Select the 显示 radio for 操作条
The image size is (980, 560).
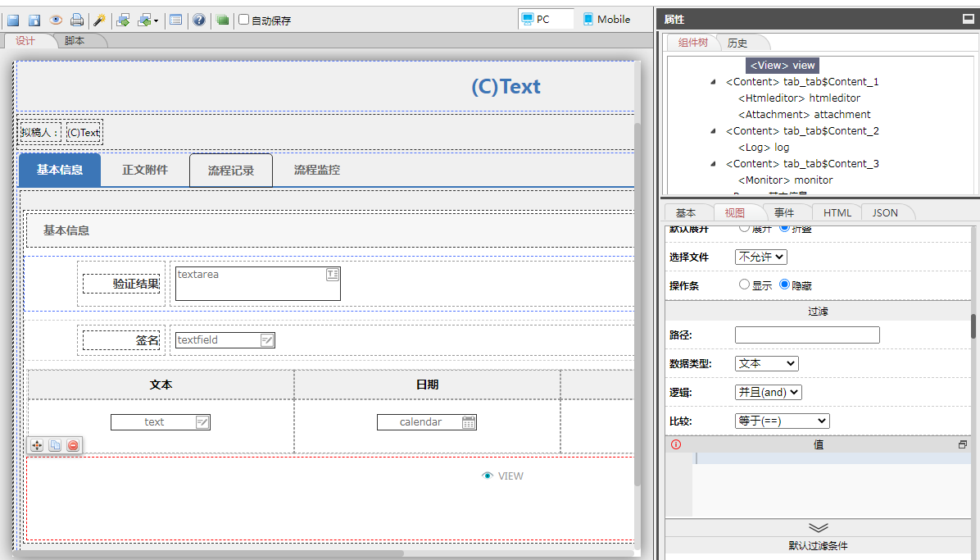(x=744, y=285)
